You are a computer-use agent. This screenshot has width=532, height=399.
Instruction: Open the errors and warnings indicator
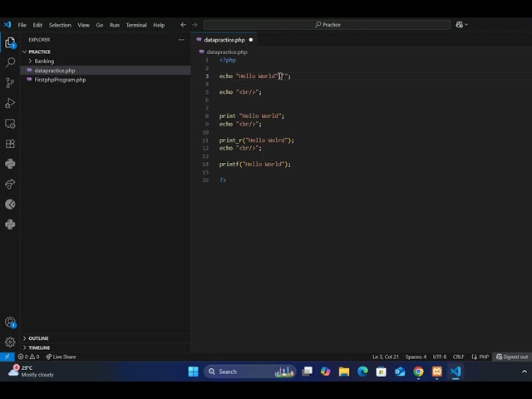(28, 357)
